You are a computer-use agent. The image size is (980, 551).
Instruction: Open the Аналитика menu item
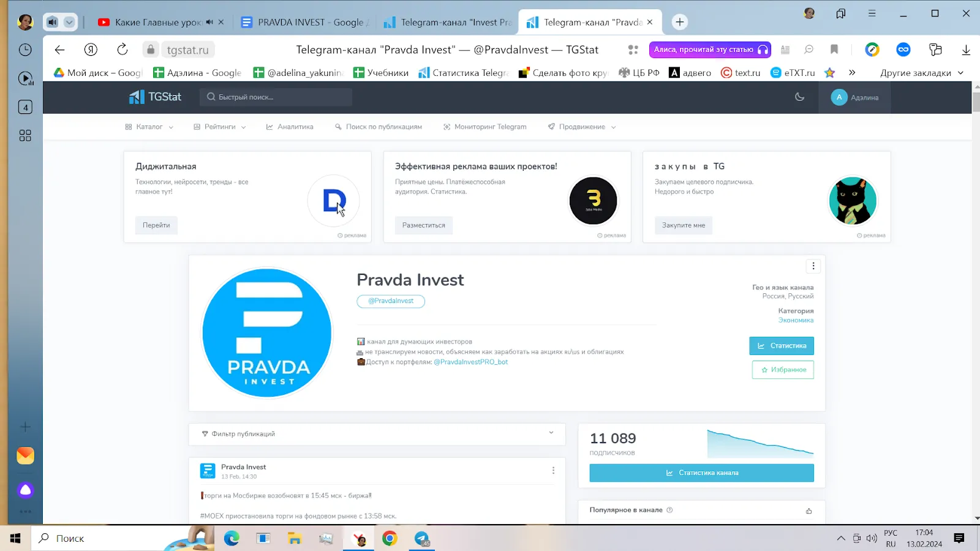(290, 127)
